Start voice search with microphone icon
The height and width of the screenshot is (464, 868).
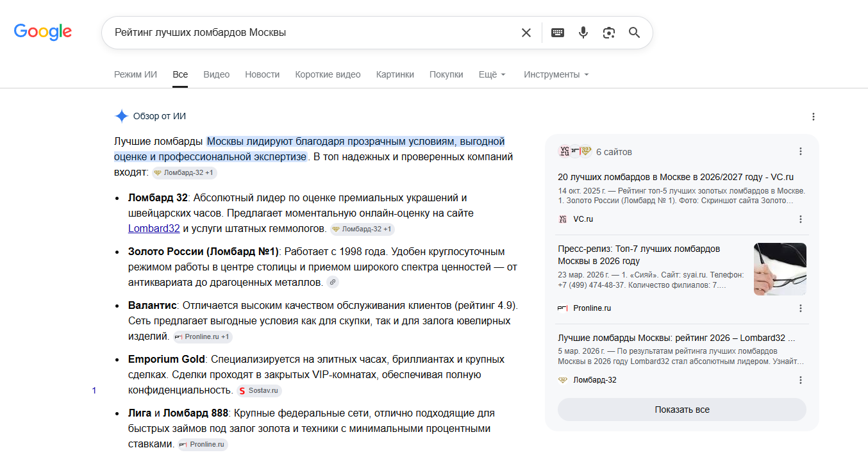point(583,33)
